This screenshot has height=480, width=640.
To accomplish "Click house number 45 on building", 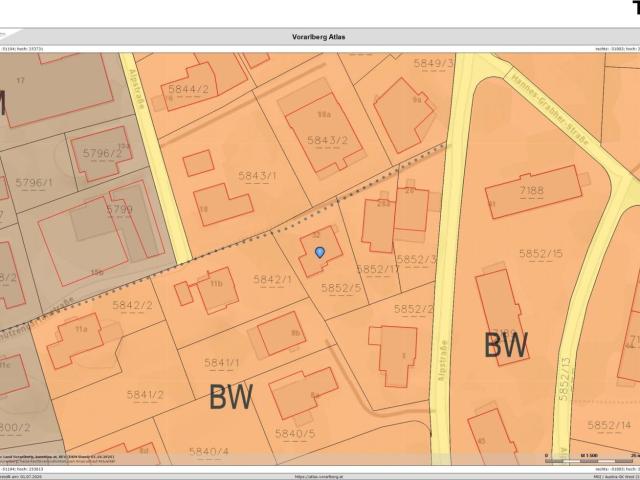I will click(482, 441).
